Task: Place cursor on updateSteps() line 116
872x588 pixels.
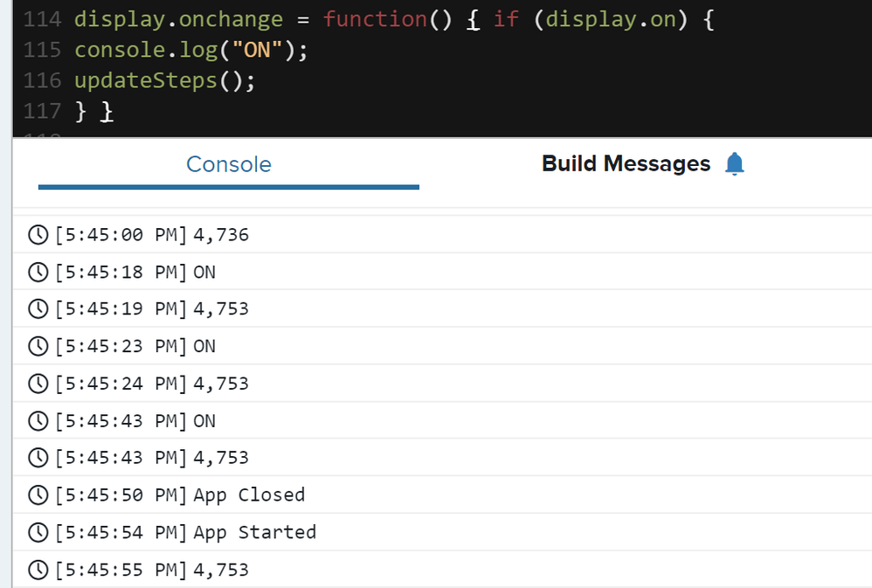Action: click(164, 80)
